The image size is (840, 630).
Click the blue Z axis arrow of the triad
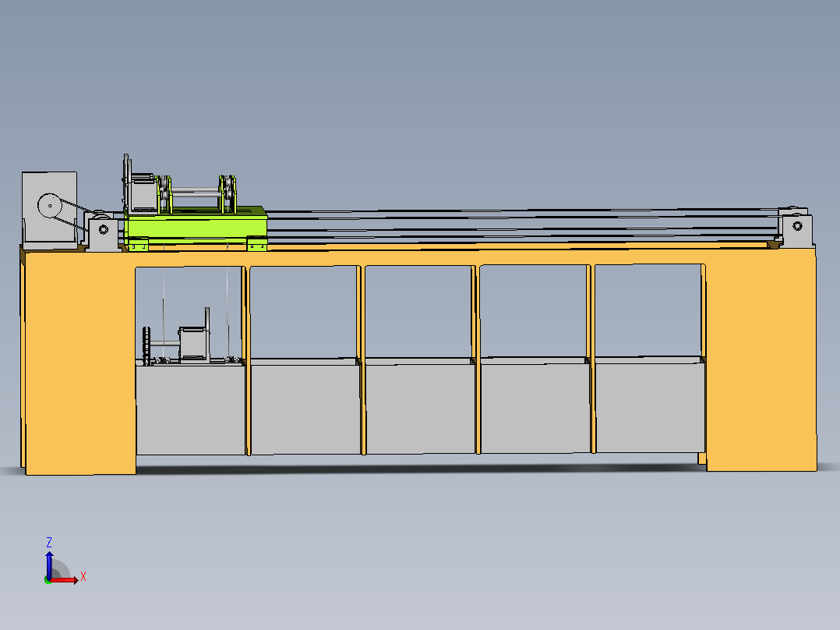(49, 565)
